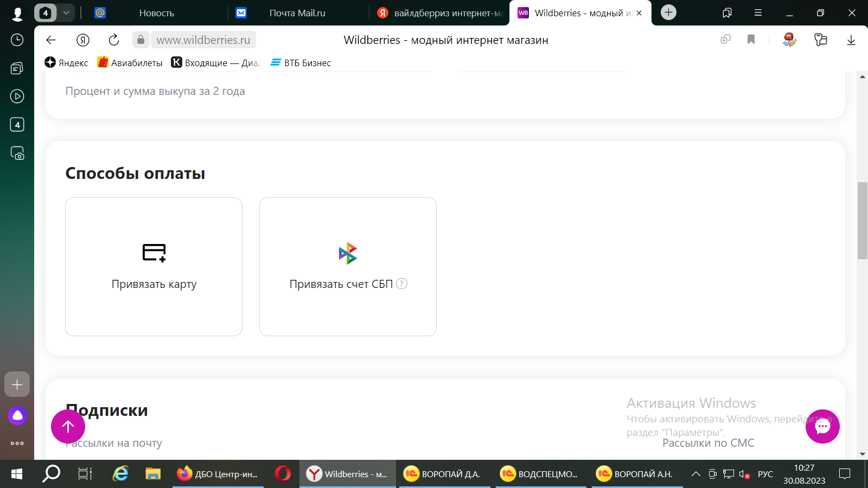Screen dimensions: 868x488
Task: Click Привязать карту card
Action: [x=154, y=267]
